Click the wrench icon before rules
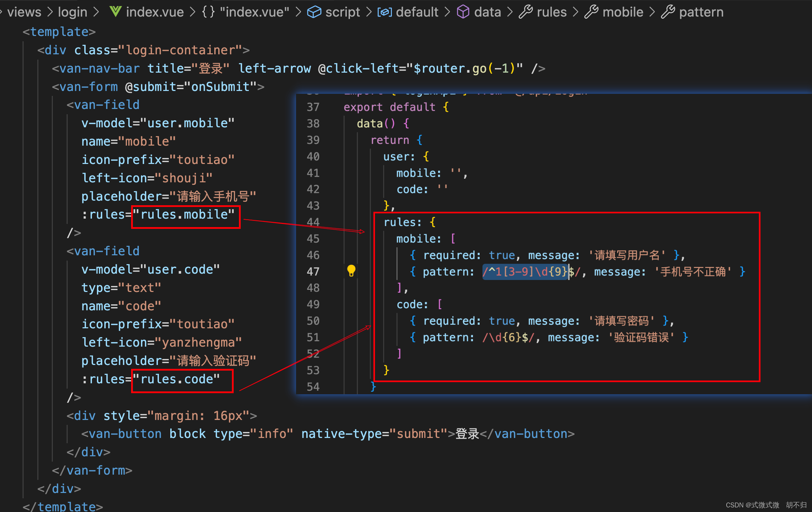 point(525,12)
